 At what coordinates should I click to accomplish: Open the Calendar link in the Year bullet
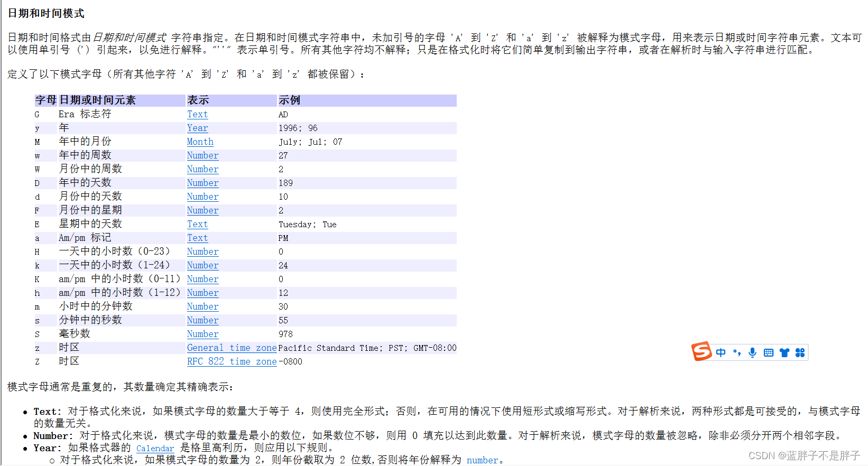click(x=155, y=448)
